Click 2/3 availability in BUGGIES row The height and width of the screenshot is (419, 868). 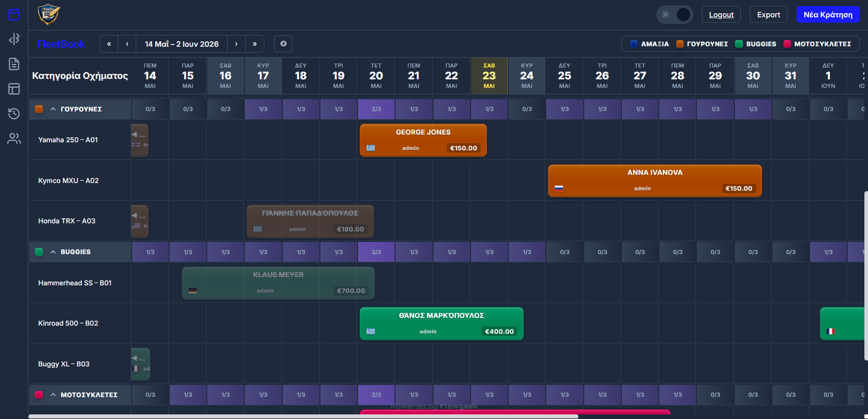[376, 252]
